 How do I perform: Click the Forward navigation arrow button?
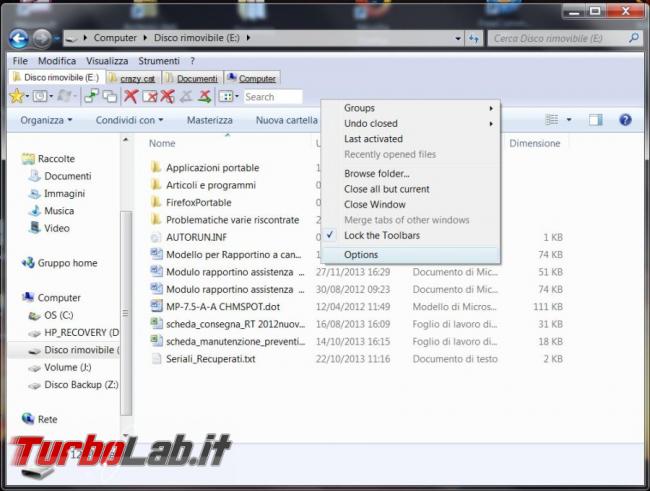click(42, 39)
